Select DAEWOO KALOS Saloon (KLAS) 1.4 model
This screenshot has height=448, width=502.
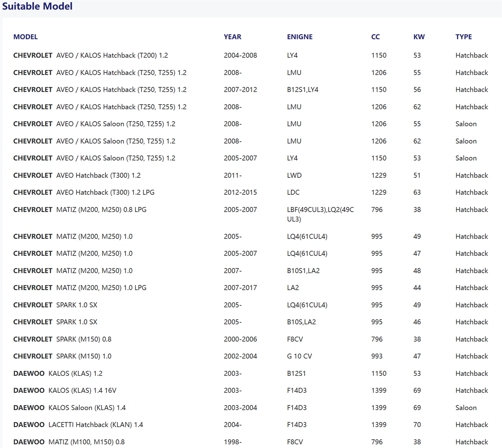[69, 408]
